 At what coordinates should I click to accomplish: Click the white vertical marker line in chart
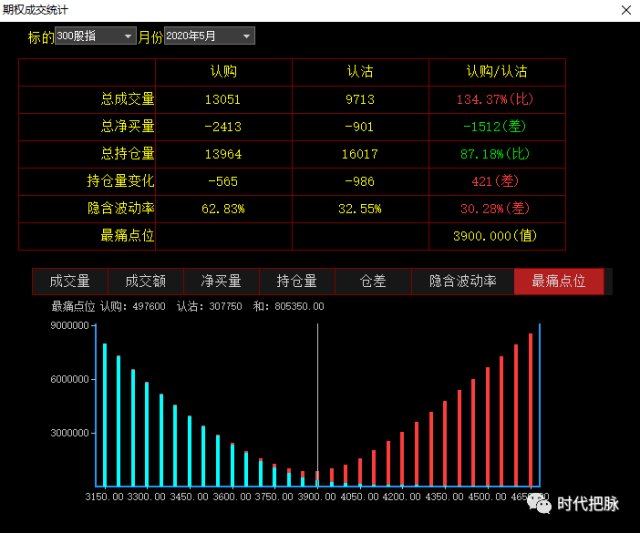(317, 400)
